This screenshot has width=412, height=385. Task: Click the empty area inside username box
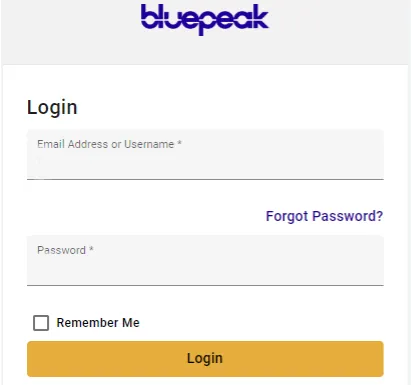tap(205, 165)
